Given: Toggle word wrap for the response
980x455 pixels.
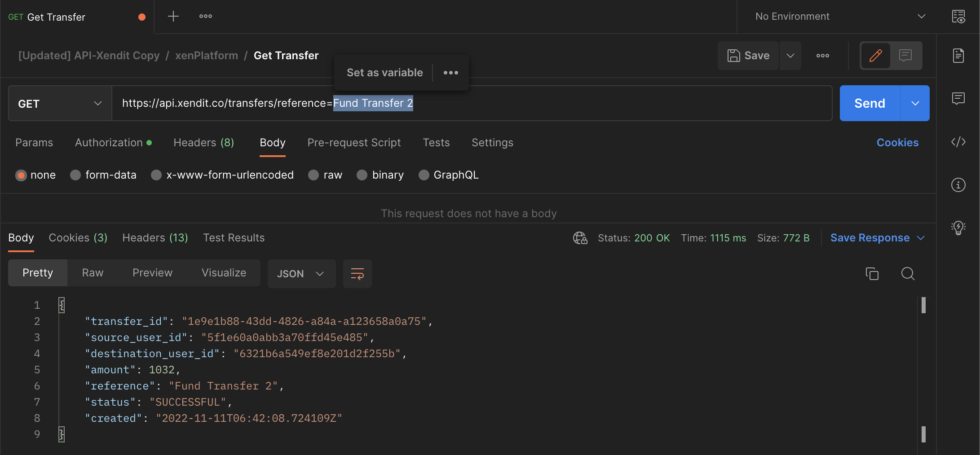Looking at the screenshot, I should coord(357,273).
